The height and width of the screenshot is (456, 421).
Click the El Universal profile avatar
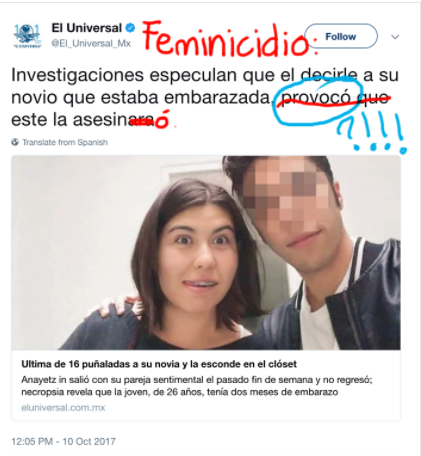tap(27, 36)
